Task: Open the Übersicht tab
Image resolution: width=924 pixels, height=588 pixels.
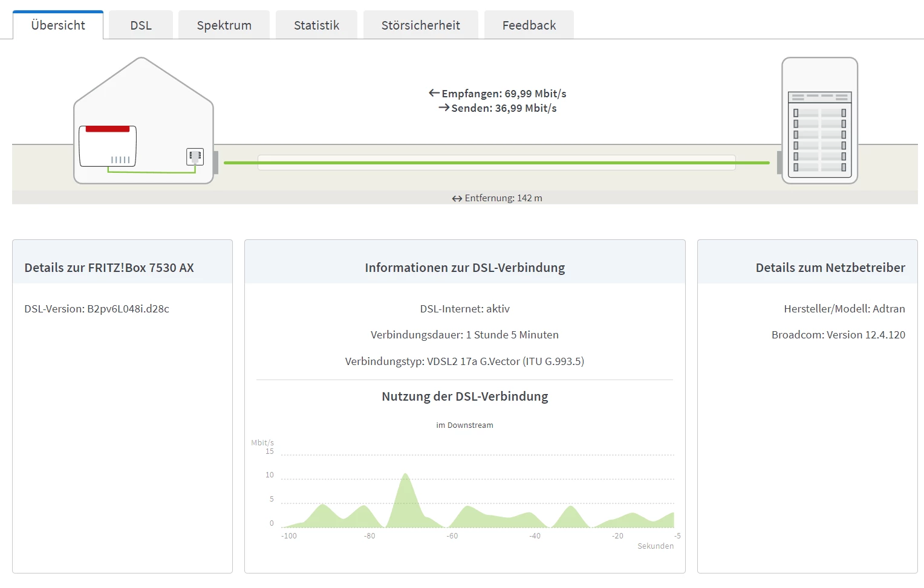Action: 58,25
